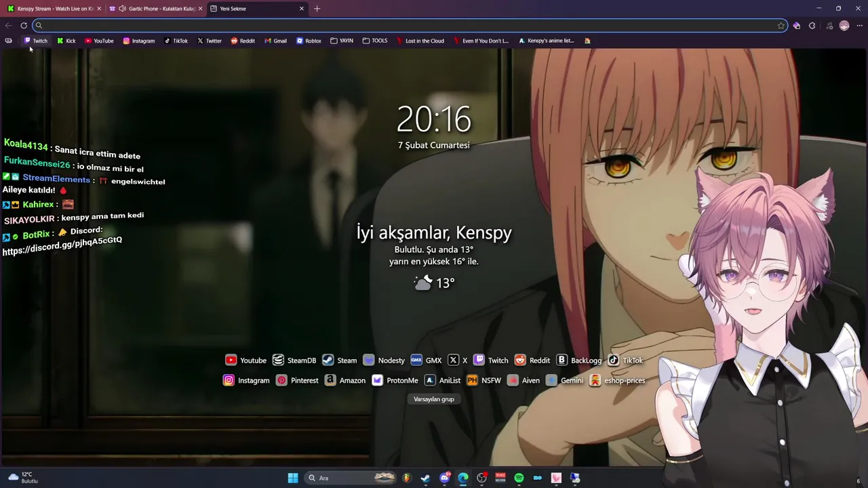Open the AniList shortcut tile
This screenshot has height=488, width=868.
point(442,381)
